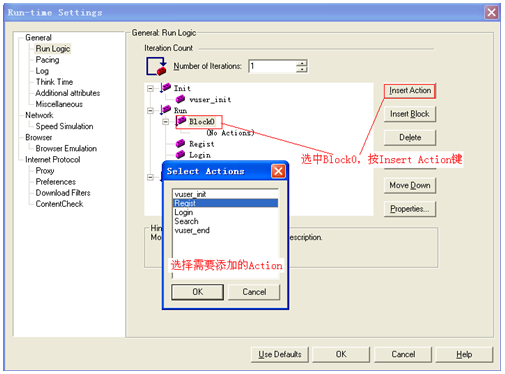Collapse the Block0 node
The width and height of the screenshot is (505, 374).
coord(165,122)
